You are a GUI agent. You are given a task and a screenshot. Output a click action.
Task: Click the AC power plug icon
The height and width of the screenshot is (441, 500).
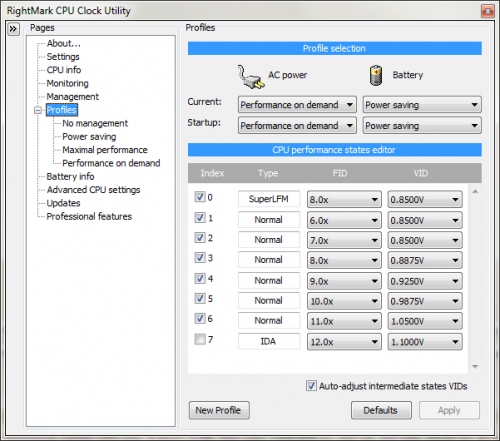click(251, 77)
